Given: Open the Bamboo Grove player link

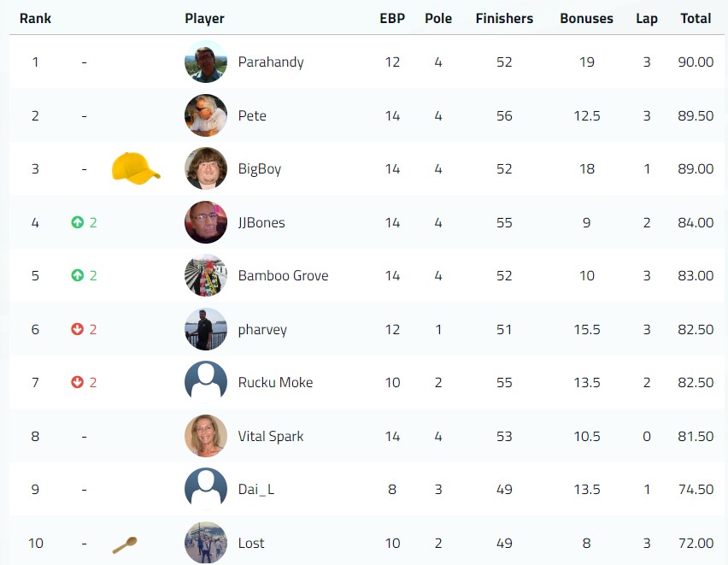Looking at the screenshot, I should coord(283,275).
